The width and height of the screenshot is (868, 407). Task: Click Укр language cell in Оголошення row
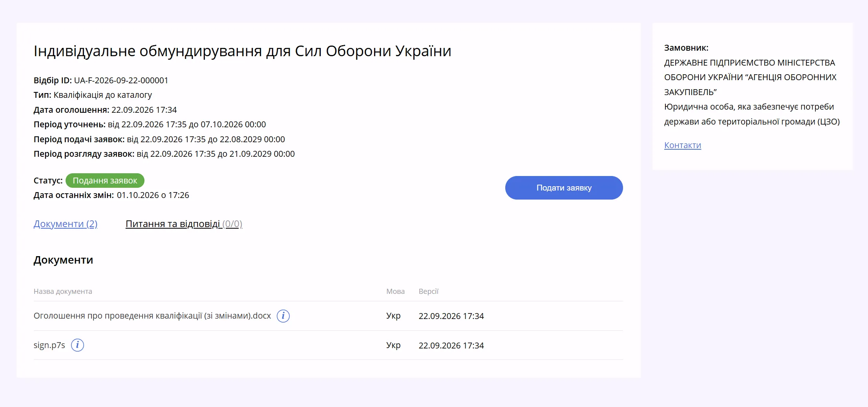(393, 316)
